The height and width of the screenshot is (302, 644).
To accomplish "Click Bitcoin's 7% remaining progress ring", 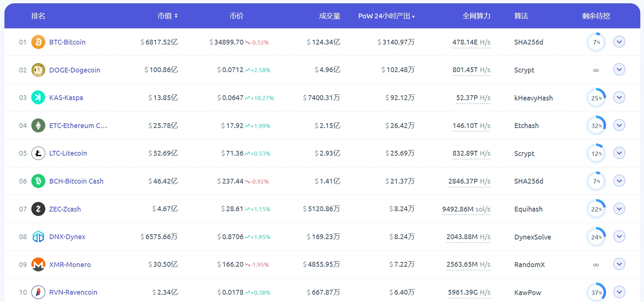I will point(596,42).
